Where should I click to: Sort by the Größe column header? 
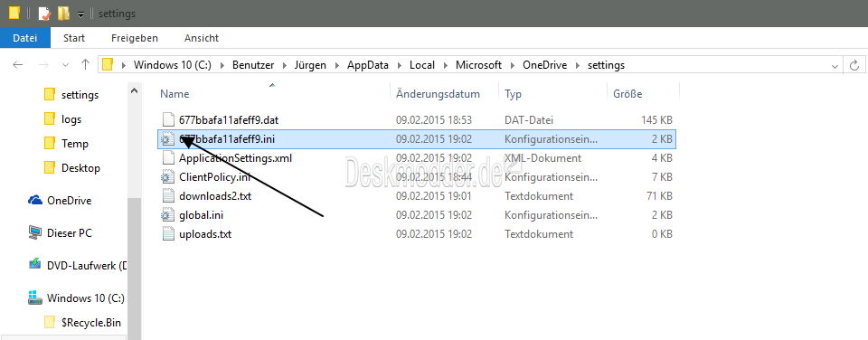(627, 94)
